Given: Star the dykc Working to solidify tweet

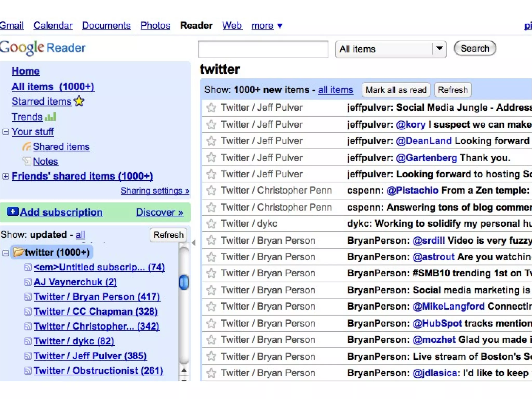Looking at the screenshot, I should (211, 224).
